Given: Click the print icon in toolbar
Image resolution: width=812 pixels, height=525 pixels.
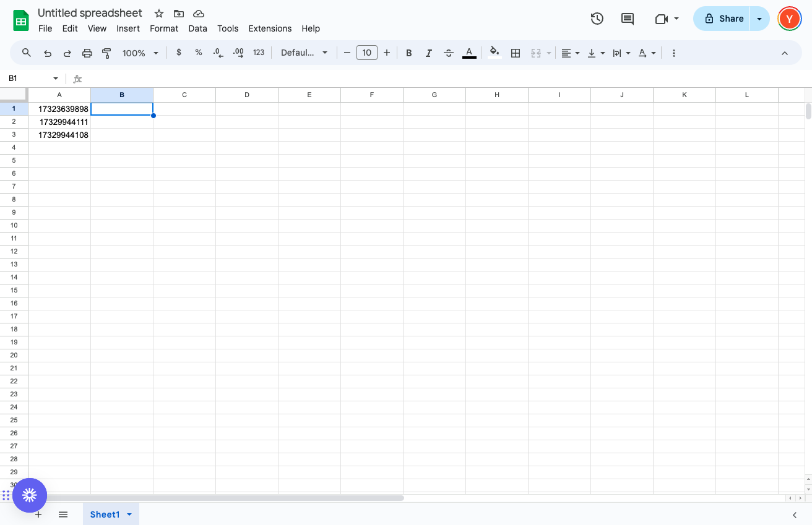Looking at the screenshot, I should click(87, 53).
